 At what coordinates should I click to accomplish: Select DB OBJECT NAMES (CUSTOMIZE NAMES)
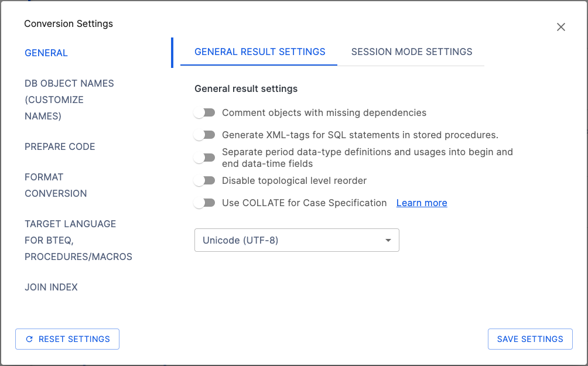[x=69, y=100]
